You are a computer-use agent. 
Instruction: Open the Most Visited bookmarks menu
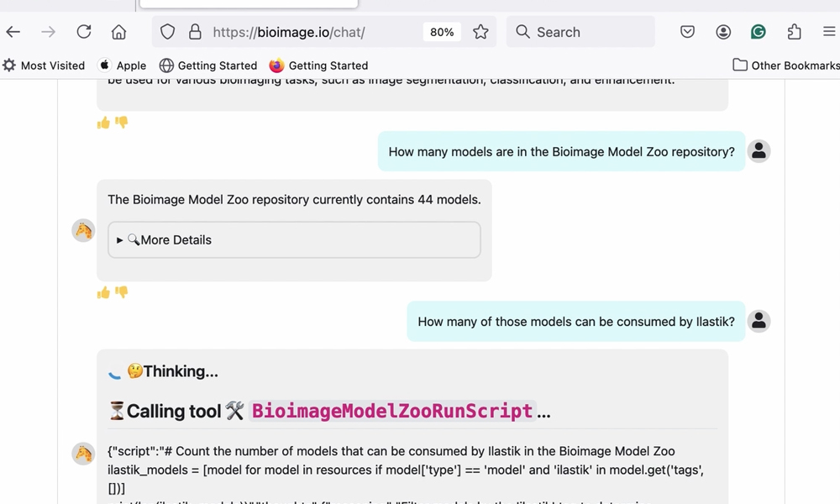tap(44, 65)
